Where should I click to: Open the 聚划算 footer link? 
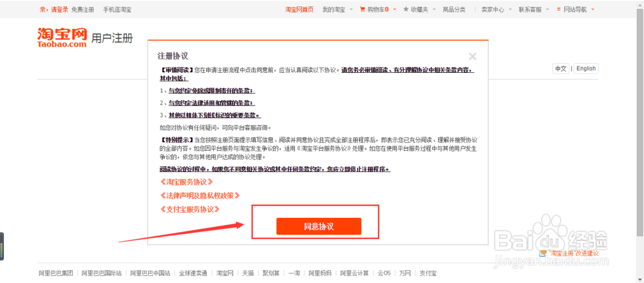point(271,273)
